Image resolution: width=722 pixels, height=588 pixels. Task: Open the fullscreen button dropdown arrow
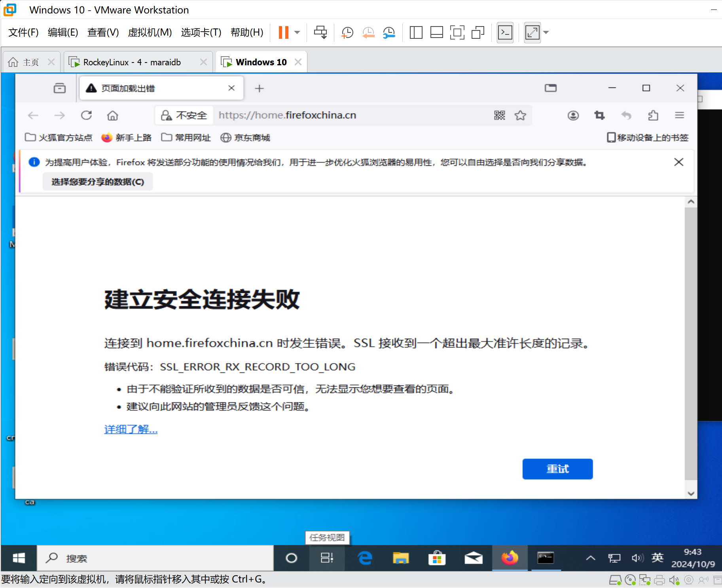(546, 32)
